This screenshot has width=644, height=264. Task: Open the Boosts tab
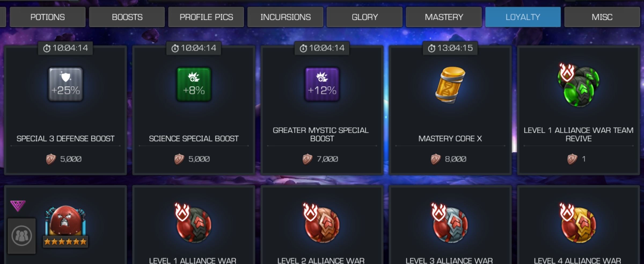coord(127,17)
